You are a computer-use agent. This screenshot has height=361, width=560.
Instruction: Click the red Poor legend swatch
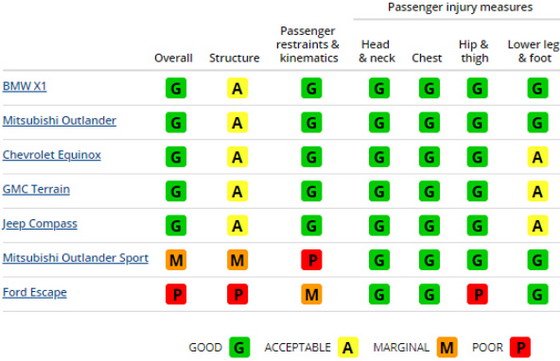[x=520, y=347]
